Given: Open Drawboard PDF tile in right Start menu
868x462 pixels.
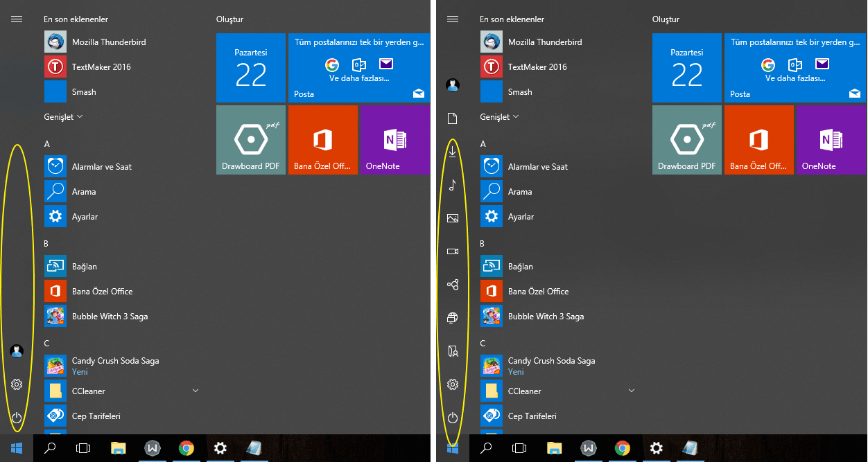Looking at the screenshot, I should coord(687,140).
